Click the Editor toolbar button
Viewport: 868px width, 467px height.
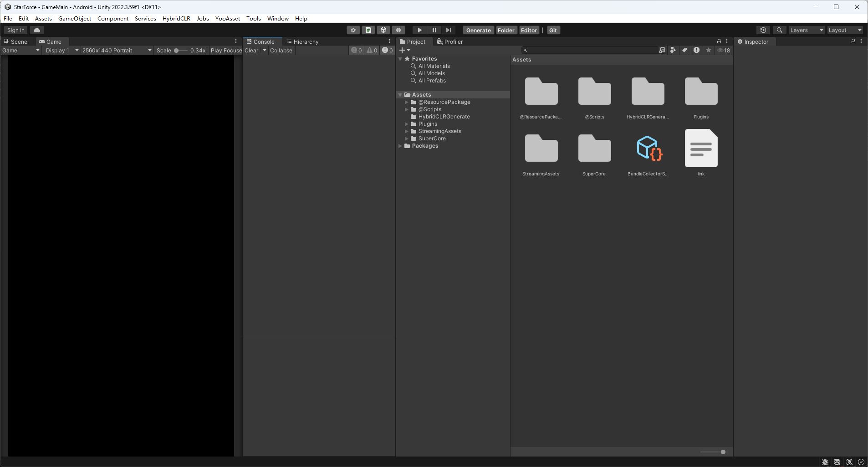[529, 30]
